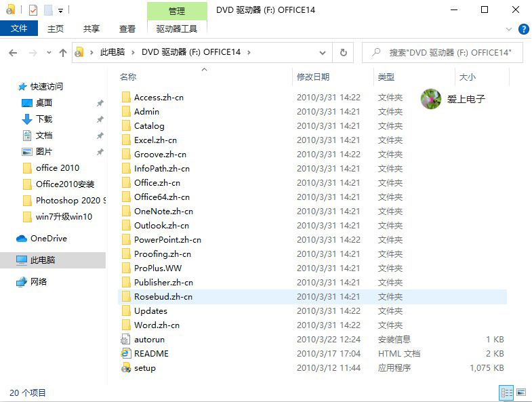Image resolution: width=532 pixels, height=402 pixels.
Task: Select the Office.zh-cn folder icon
Action: [x=126, y=183]
